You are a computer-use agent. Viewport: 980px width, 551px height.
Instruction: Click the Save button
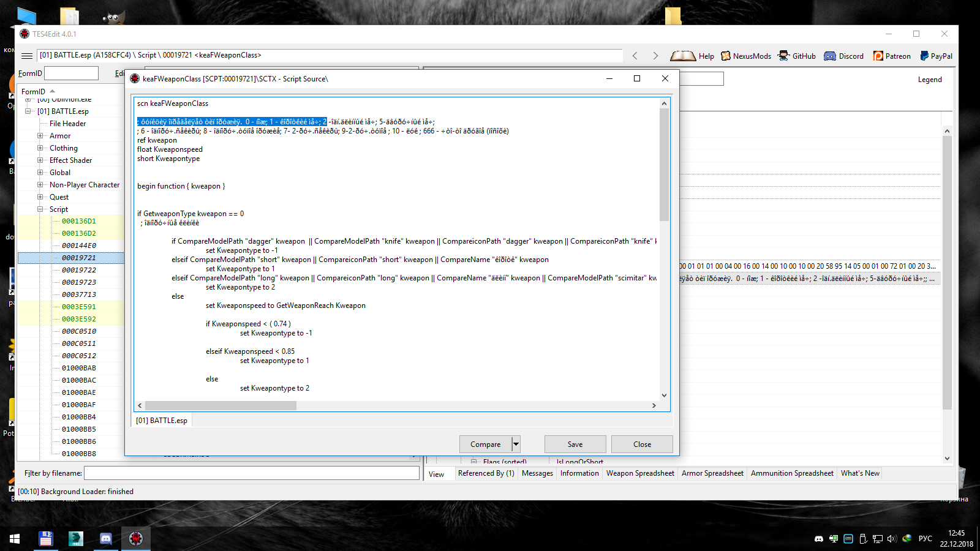click(575, 444)
